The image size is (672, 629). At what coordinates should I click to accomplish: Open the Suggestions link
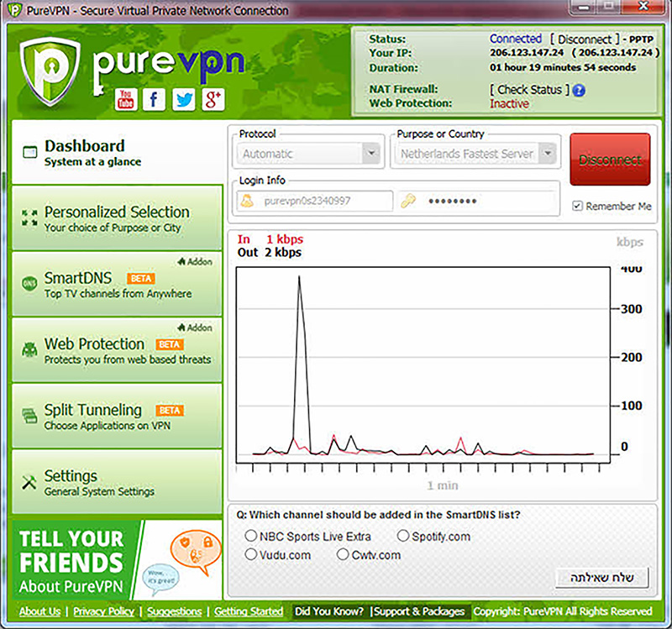175,611
